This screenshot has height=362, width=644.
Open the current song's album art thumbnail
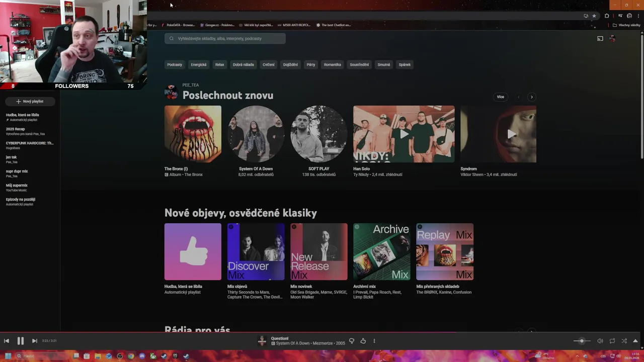point(262,341)
